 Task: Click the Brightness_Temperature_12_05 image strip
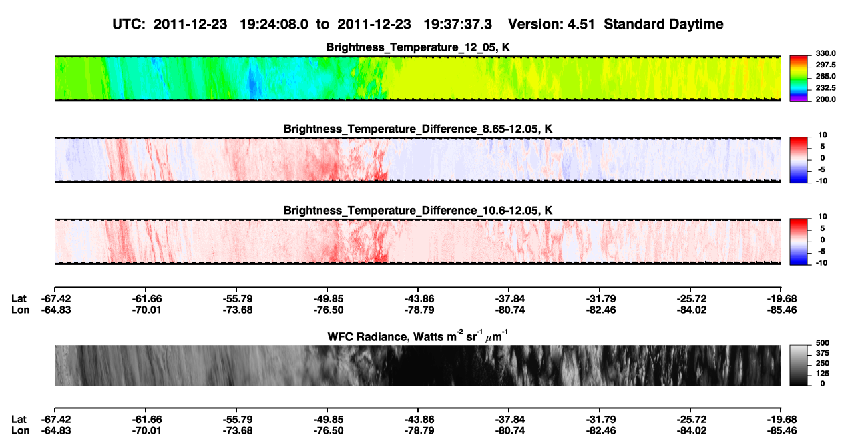[x=418, y=79]
